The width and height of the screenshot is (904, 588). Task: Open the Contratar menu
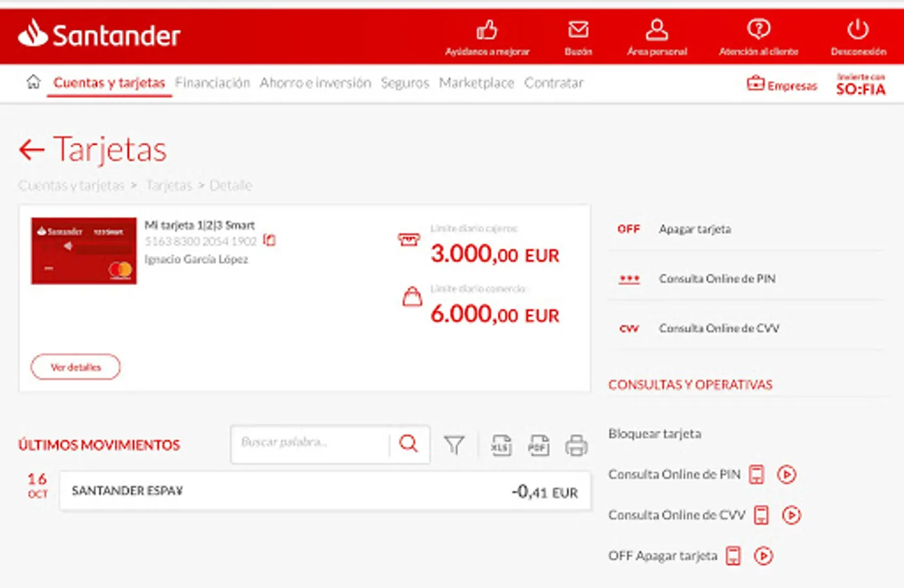554,83
